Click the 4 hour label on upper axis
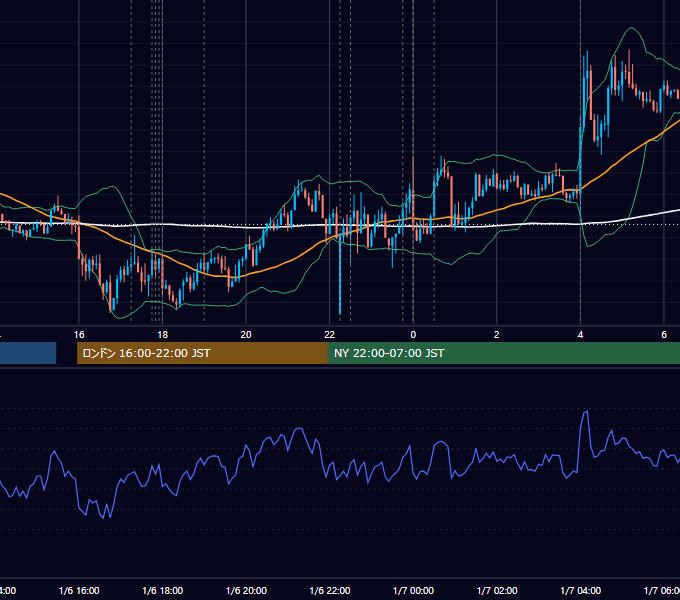Viewport: 680px width, 600px height. pyautogui.click(x=580, y=335)
